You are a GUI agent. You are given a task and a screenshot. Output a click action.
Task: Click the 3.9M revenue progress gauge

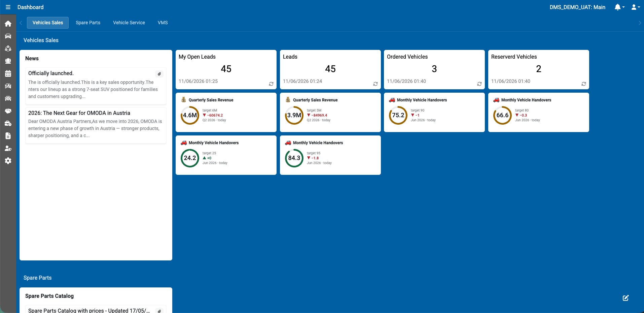[294, 115]
